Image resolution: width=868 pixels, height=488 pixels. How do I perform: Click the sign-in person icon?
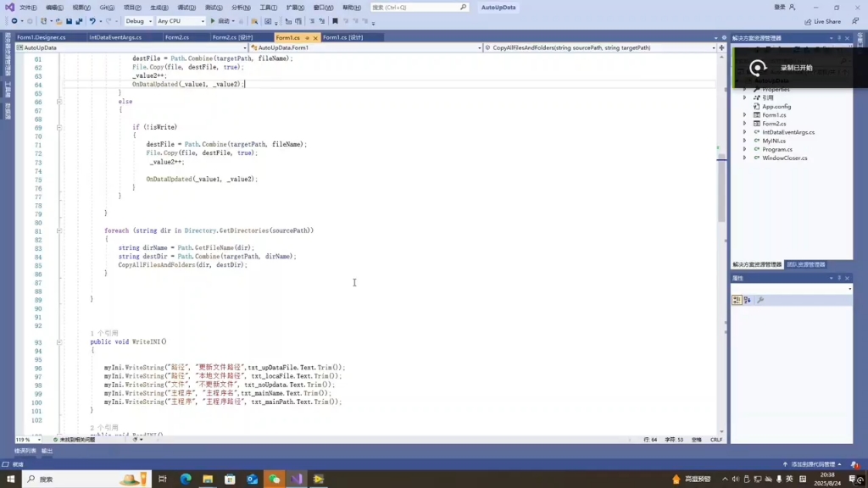tap(793, 7)
